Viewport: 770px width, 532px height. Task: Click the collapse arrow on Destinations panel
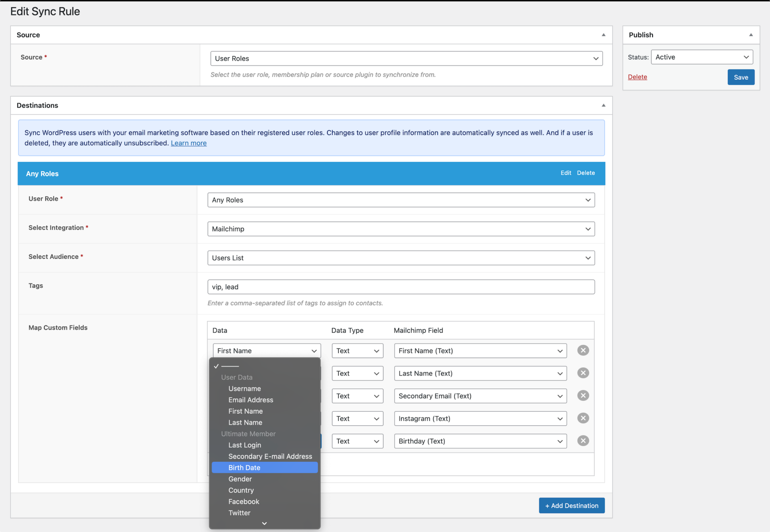pyautogui.click(x=603, y=105)
